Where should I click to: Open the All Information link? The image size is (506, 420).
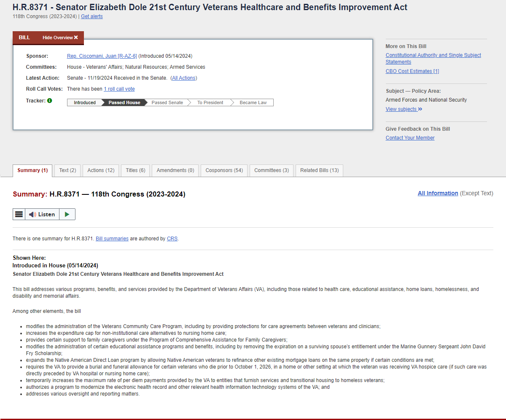point(438,193)
